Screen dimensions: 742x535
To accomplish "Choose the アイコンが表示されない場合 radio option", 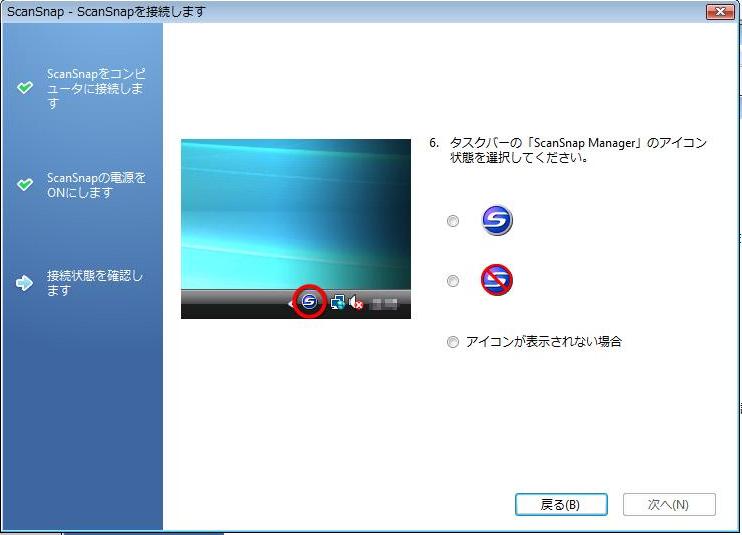I will tap(453, 342).
